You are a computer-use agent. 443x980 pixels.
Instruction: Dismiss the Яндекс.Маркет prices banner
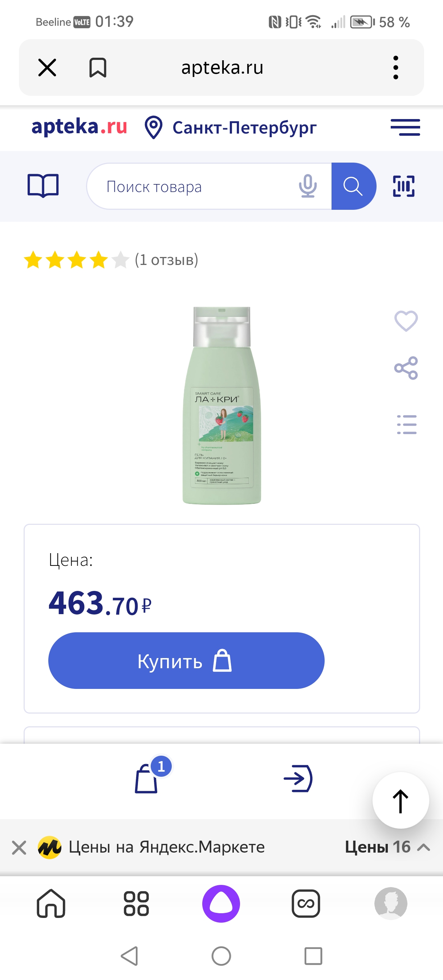point(19,848)
